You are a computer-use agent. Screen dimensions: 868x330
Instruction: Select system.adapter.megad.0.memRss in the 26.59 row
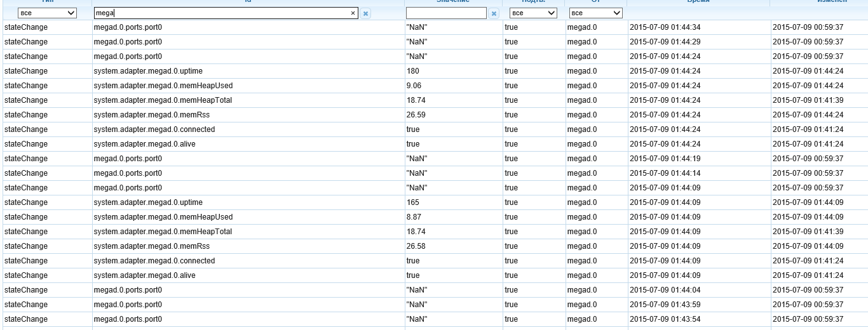152,115
